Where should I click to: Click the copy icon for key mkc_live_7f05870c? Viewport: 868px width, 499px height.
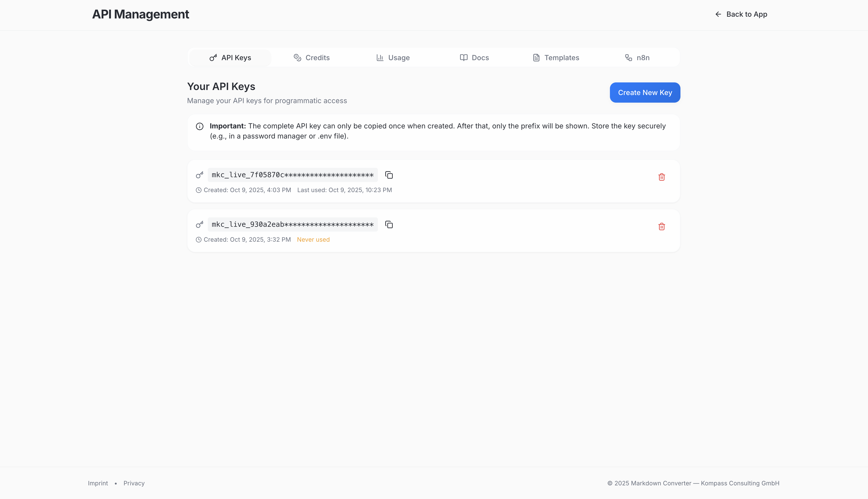coord(389,175)
